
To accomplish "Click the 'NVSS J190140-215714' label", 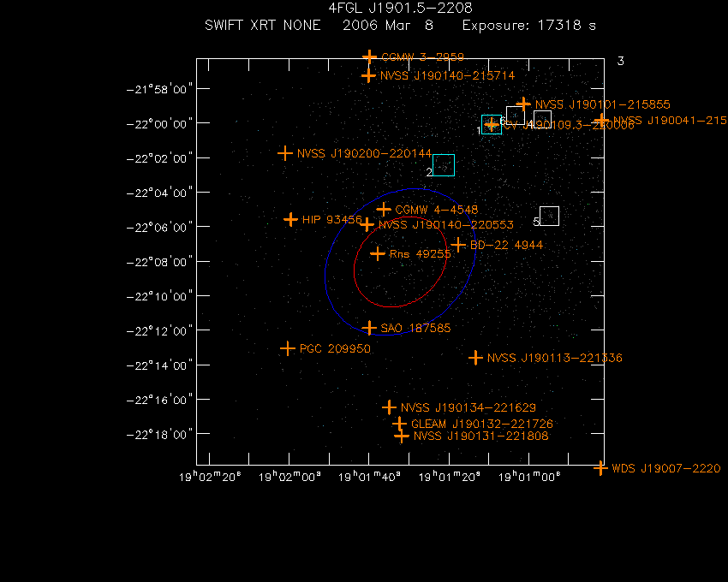I will tap(448, 75).
